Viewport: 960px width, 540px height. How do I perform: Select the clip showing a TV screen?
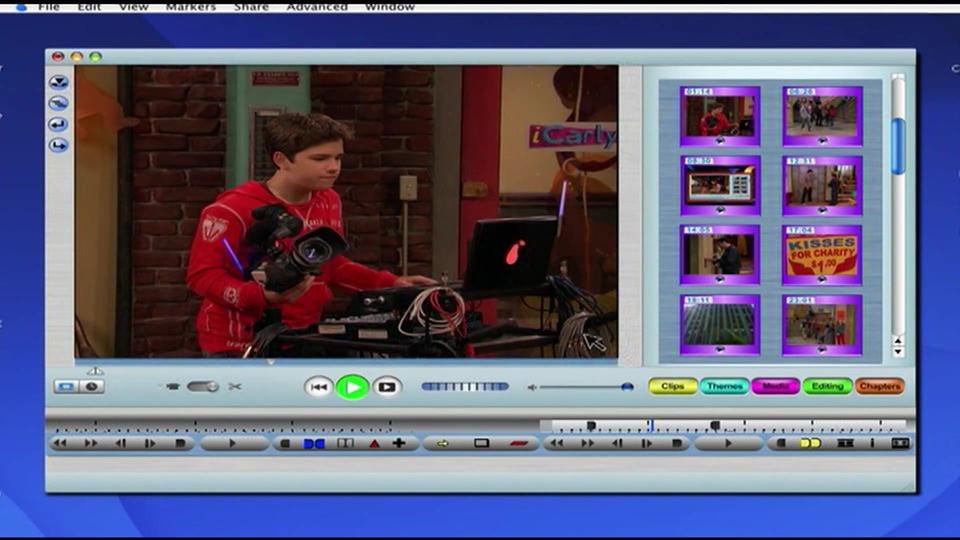(x=720, y=186)
